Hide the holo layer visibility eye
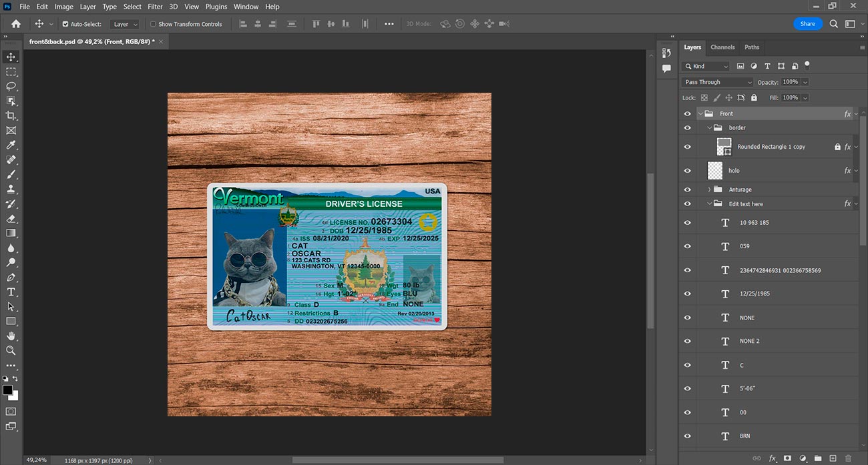The image size is (868, 465). [688, 171]
